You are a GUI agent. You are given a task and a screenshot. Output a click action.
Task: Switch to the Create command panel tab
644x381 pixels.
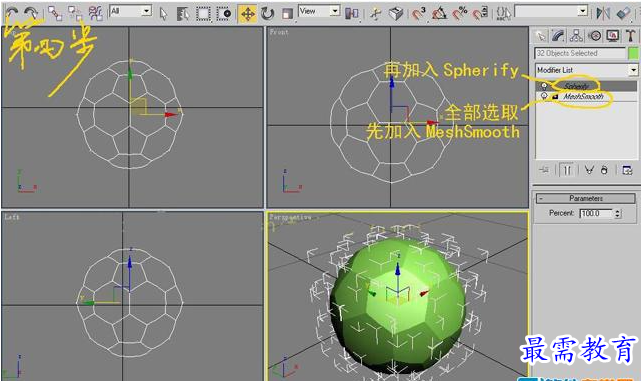pyautogui.click(x=541, y=36)
